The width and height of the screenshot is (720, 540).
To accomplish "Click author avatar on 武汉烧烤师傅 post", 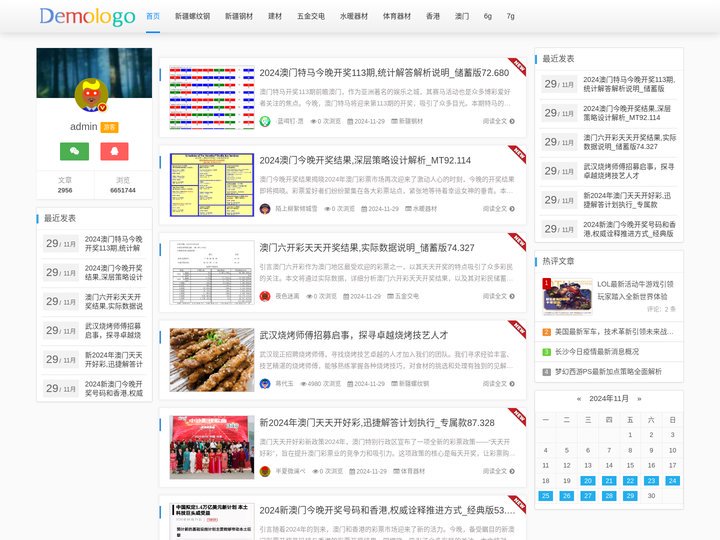I will coord(265,384).
